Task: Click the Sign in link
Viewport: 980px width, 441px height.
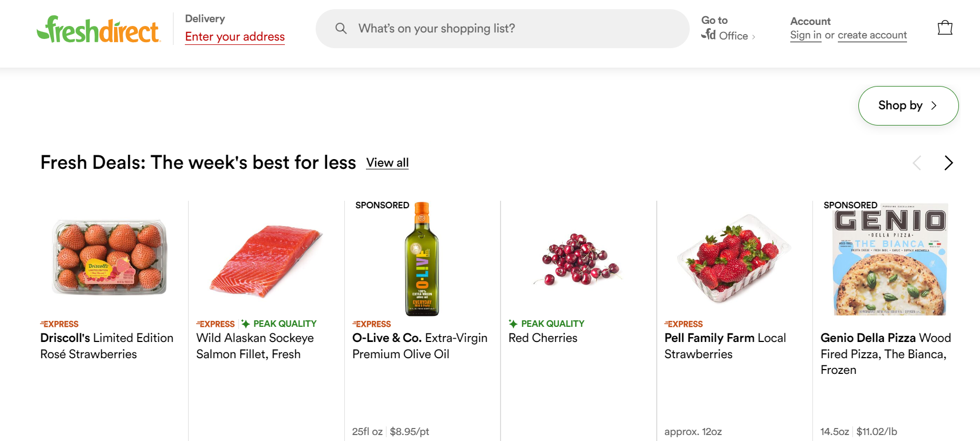Action: [x=805, y=35]
